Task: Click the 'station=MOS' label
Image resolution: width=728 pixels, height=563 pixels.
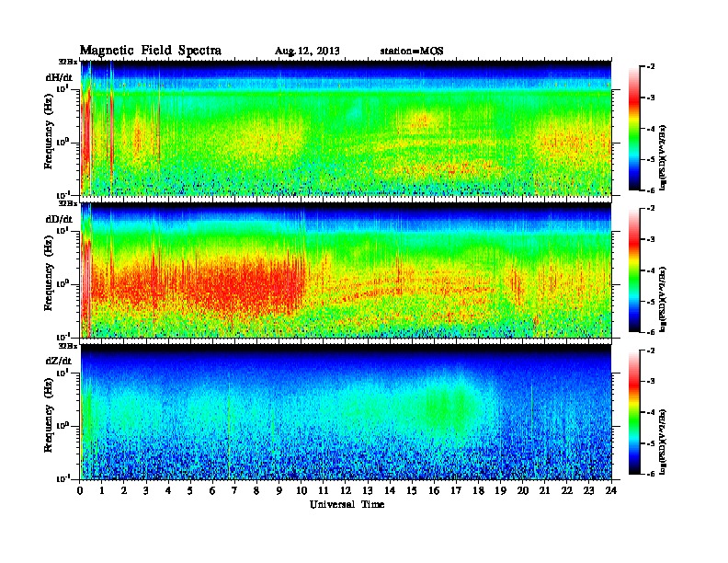Action: [412, 51]
